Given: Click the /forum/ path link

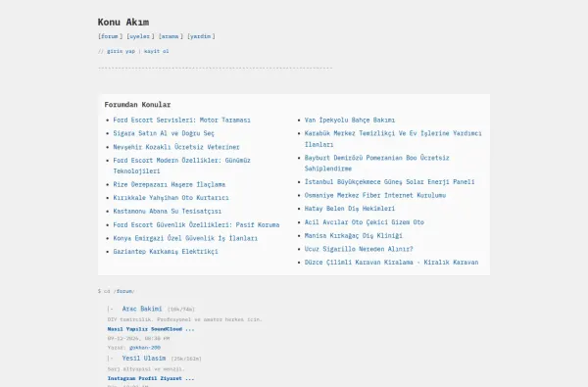Looking at the screenshot, I should coord(123,291).
